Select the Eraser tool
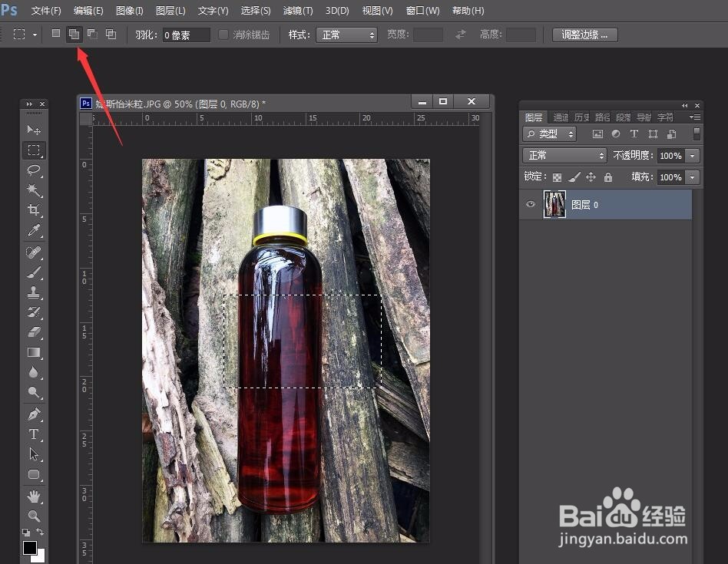728x564 pixels. point(34,332)
